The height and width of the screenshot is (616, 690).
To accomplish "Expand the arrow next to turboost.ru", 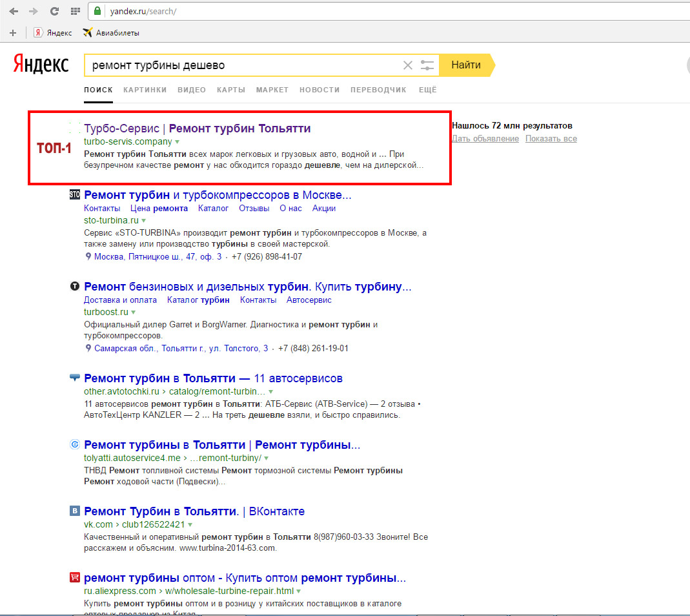I will [134, 312].
